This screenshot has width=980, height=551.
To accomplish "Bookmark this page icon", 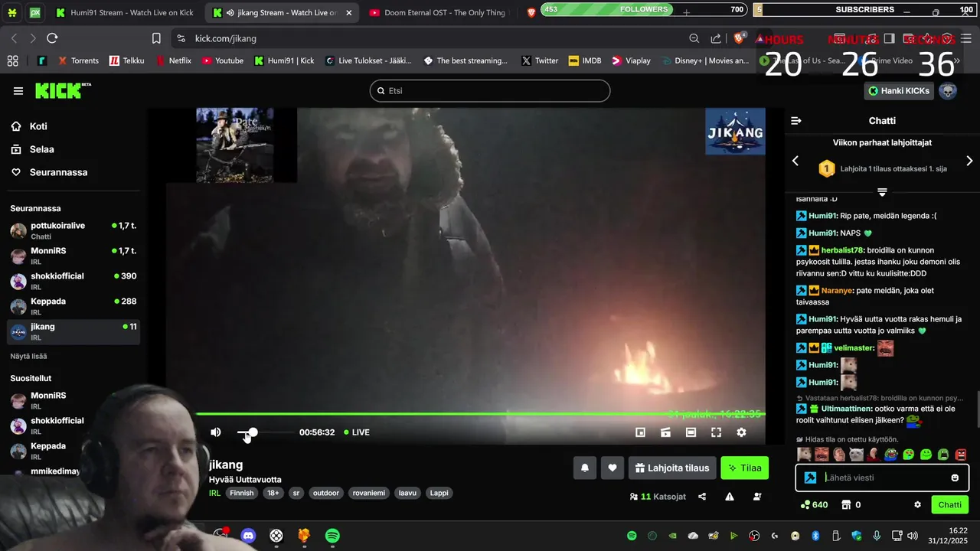I will tap(156, 38).
